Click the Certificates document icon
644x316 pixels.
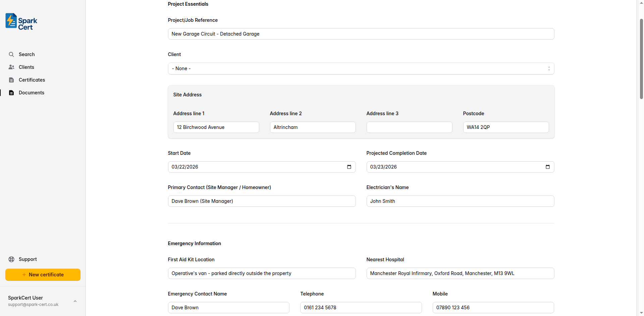(x=11, y=80)
